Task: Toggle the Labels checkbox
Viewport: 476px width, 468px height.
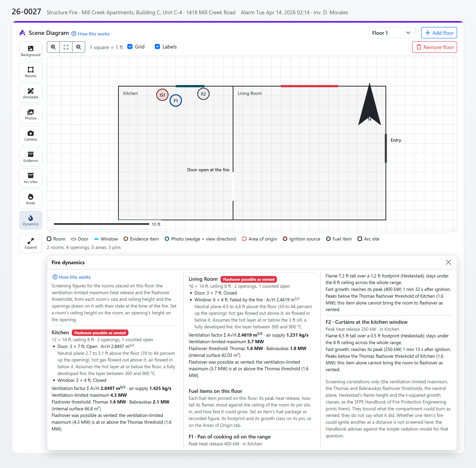Action: 157,46
